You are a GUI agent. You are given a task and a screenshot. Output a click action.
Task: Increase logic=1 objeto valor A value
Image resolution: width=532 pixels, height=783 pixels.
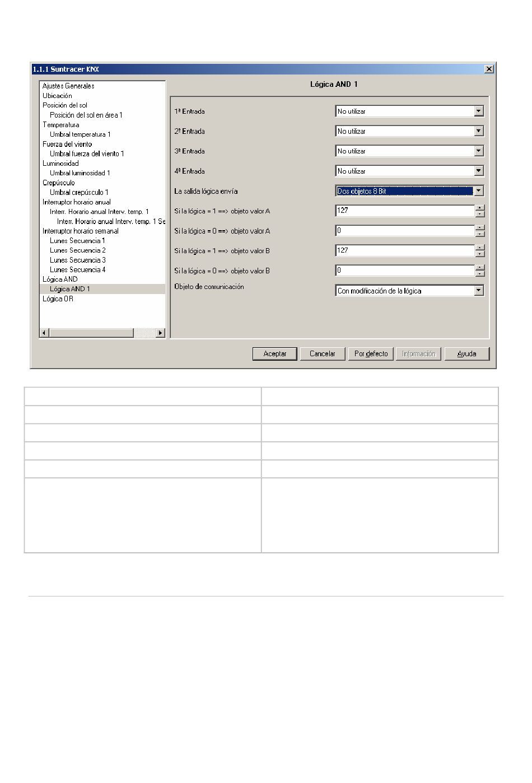coord(480,208)
